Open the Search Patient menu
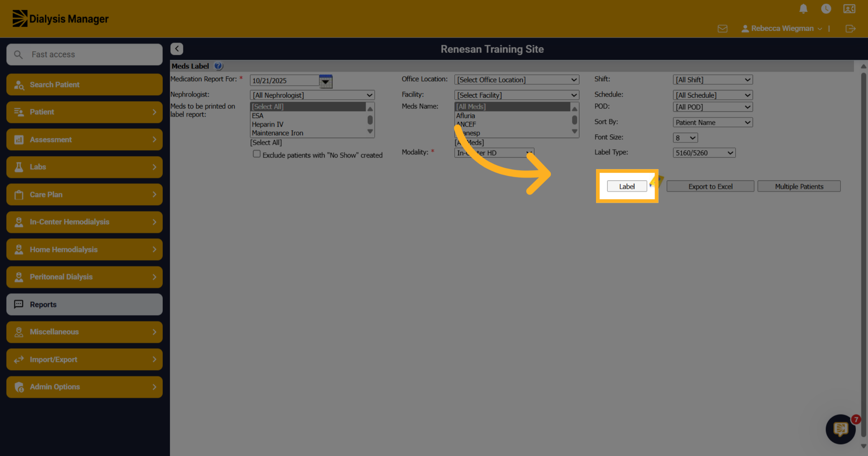This screenshot has height=456, width=868. 84,85
